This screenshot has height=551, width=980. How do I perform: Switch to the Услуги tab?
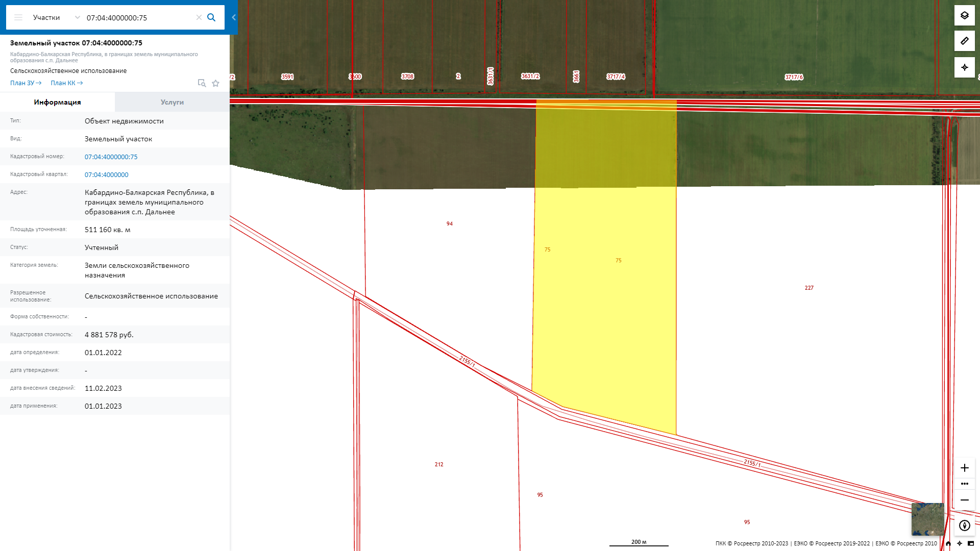click(x=172, y=102)
